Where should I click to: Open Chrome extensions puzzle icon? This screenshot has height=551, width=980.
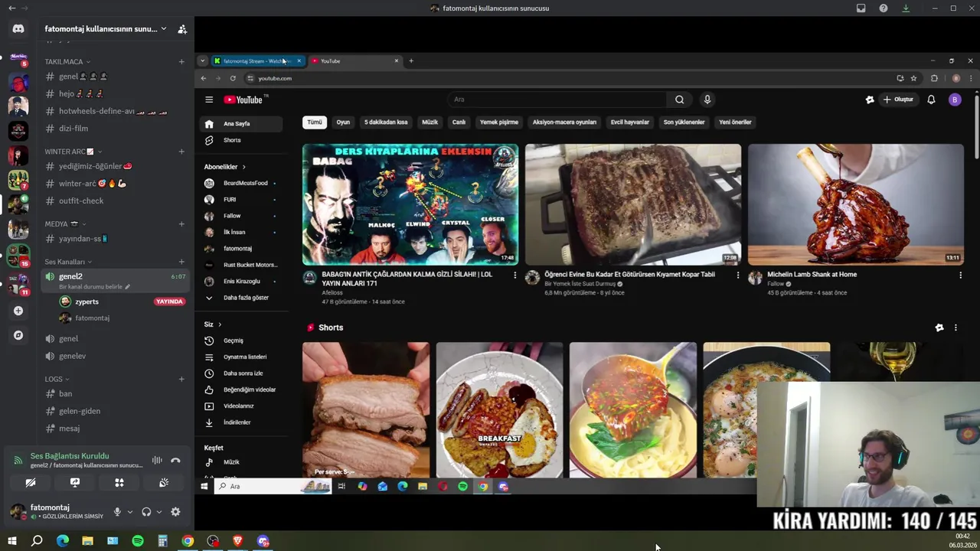coord(934,78)
